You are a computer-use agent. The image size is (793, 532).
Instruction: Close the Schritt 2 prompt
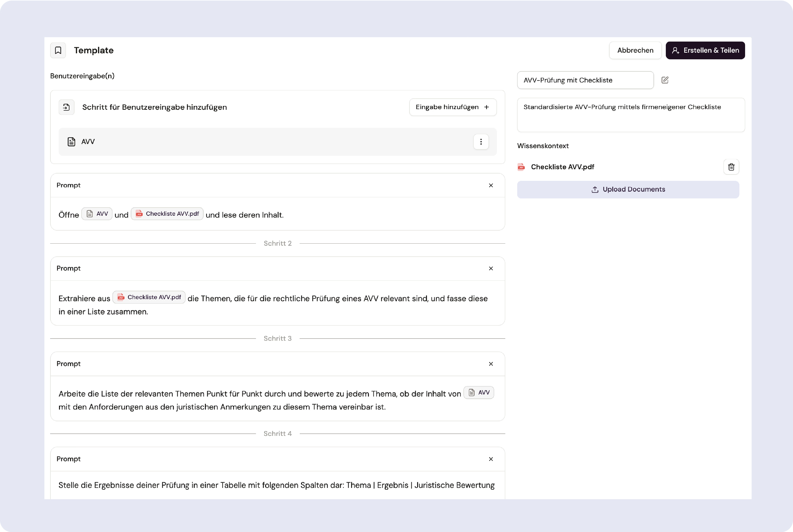[490, 268]
